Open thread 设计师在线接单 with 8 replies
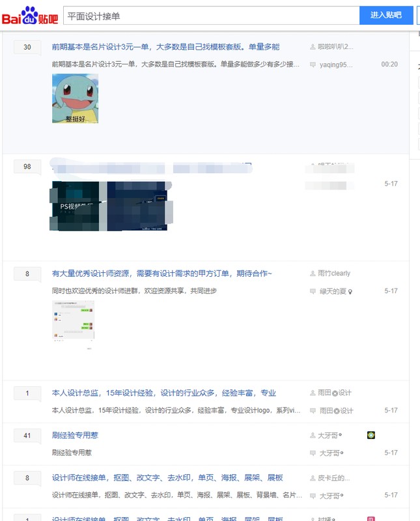Image resolution: width=420 pixels, height=521 pixels. pyautogui.click(x=167, y=478)
